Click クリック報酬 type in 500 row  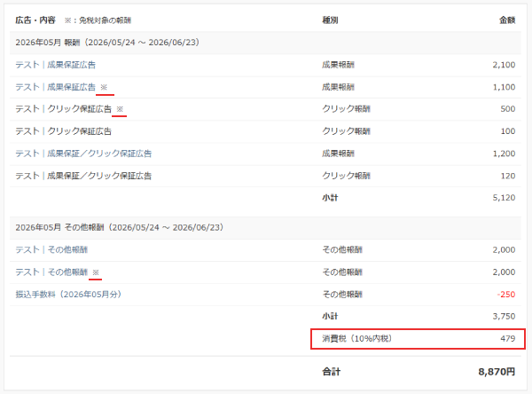[346, 109]
